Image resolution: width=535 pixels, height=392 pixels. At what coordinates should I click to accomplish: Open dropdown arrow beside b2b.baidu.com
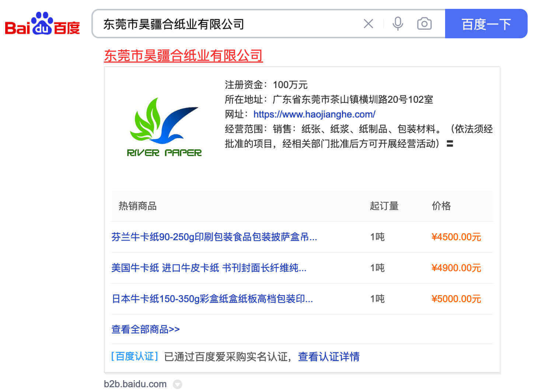pos(178,384)
